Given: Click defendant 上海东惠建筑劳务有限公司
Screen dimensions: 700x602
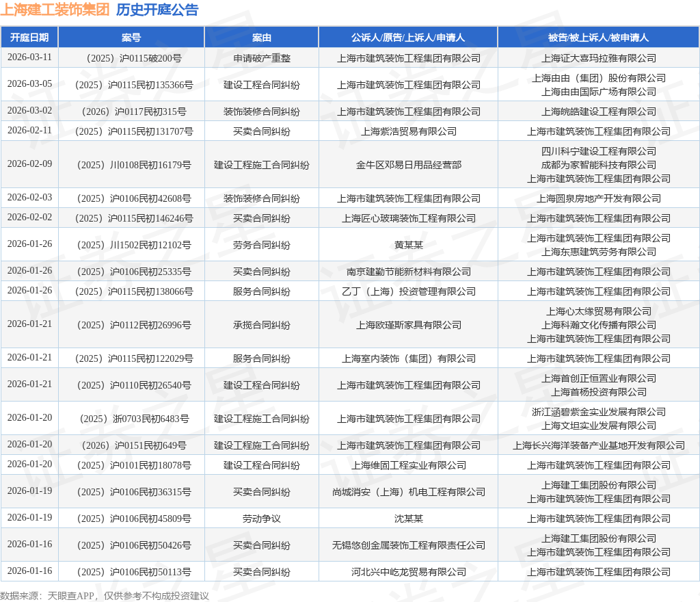Looking at the screenshot, I should (x=599, y=252).
